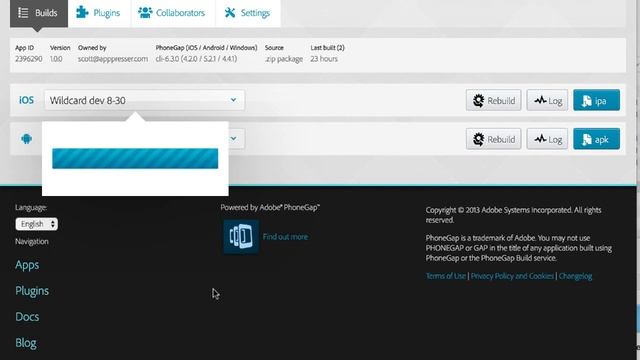
Task: Click the iOS platform label
Action: tap(27, 100)
